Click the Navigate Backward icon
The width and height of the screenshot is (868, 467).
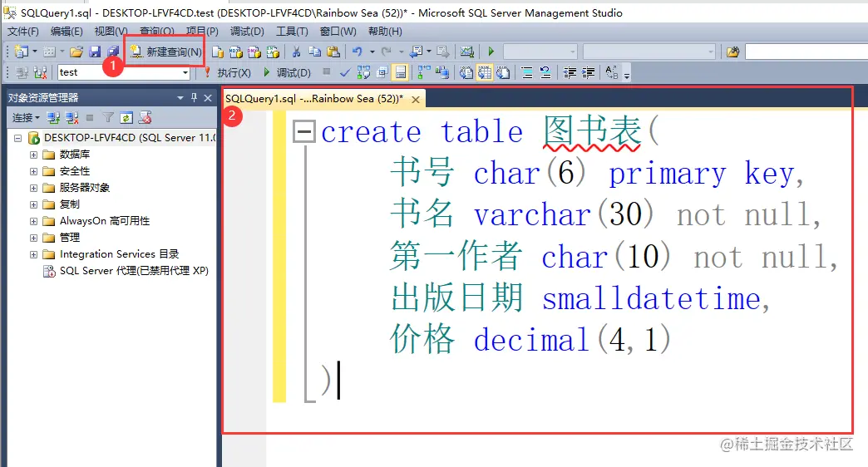(415, 52)
